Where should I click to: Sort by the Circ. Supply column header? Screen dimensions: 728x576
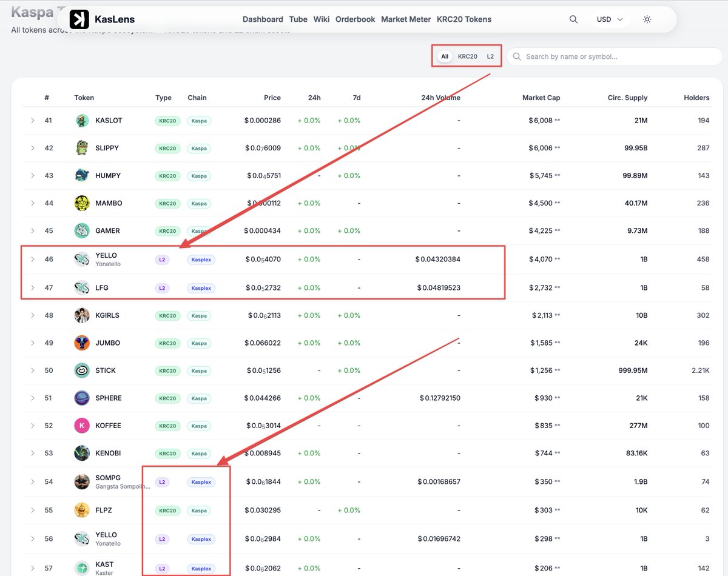pyautogui.click(x=627, y=98)
